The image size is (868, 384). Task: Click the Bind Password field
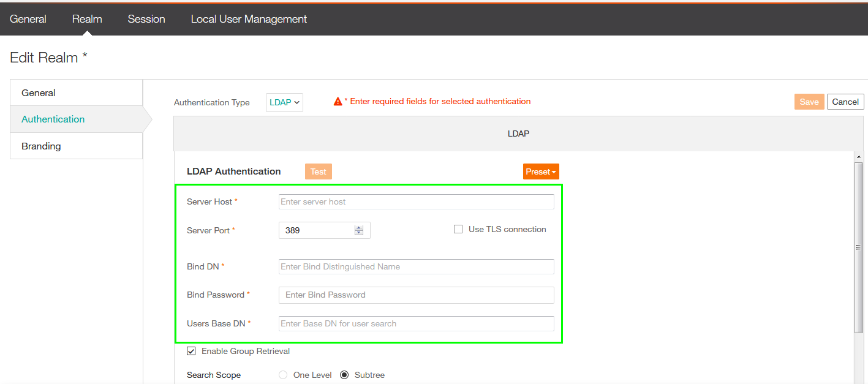[x=417, y=295]
